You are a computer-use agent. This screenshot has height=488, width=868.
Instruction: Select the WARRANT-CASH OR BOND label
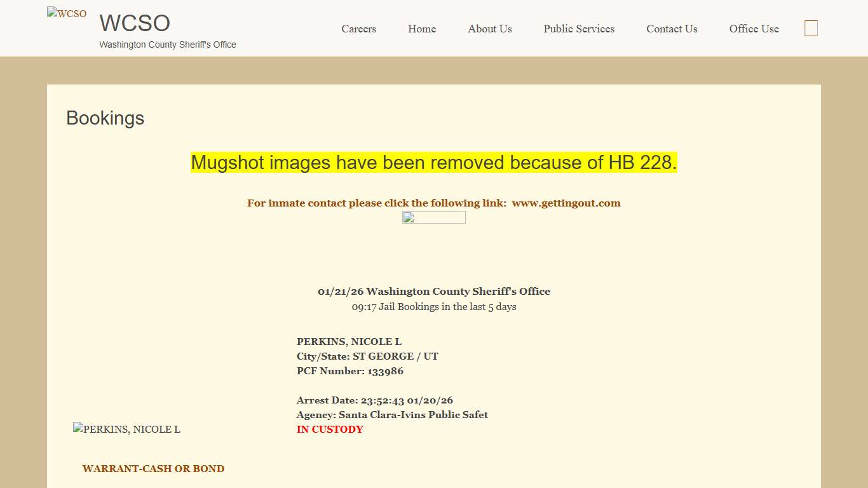(x=153, y=469)
